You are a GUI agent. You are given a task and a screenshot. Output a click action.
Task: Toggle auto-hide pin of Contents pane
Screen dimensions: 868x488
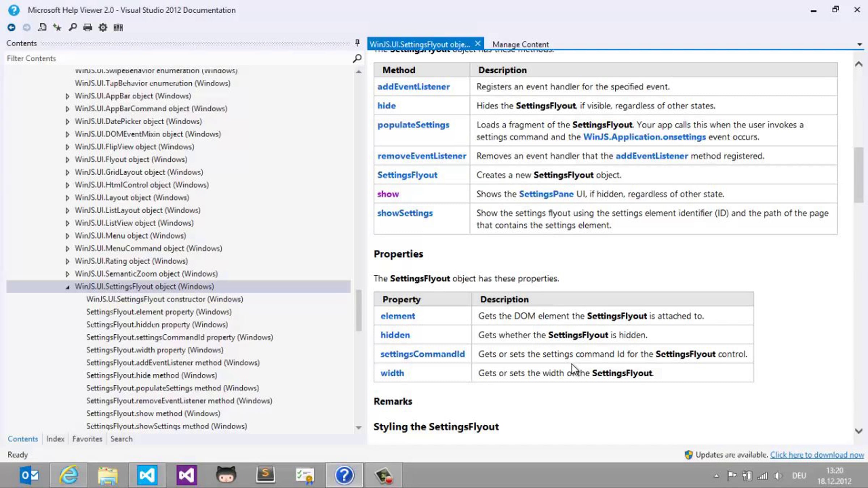(357, 43)
